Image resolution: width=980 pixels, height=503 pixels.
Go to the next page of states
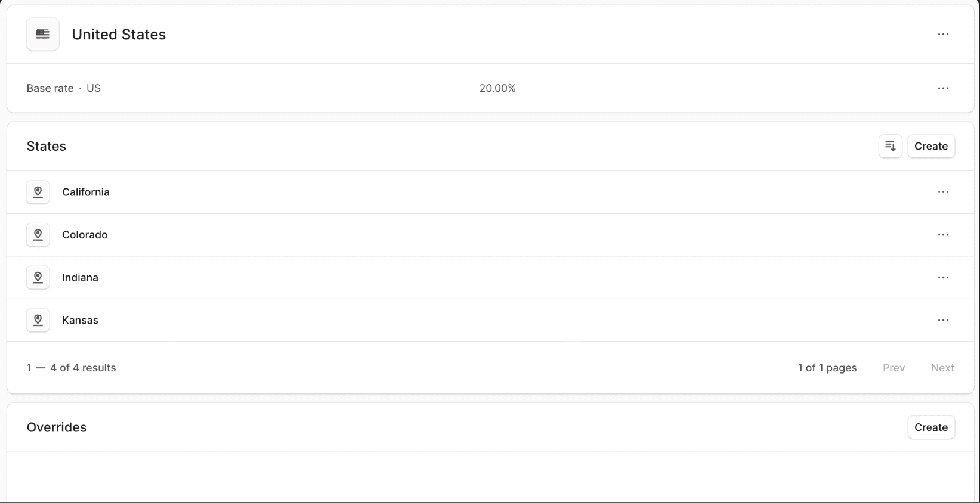click(x=942, y=368)
